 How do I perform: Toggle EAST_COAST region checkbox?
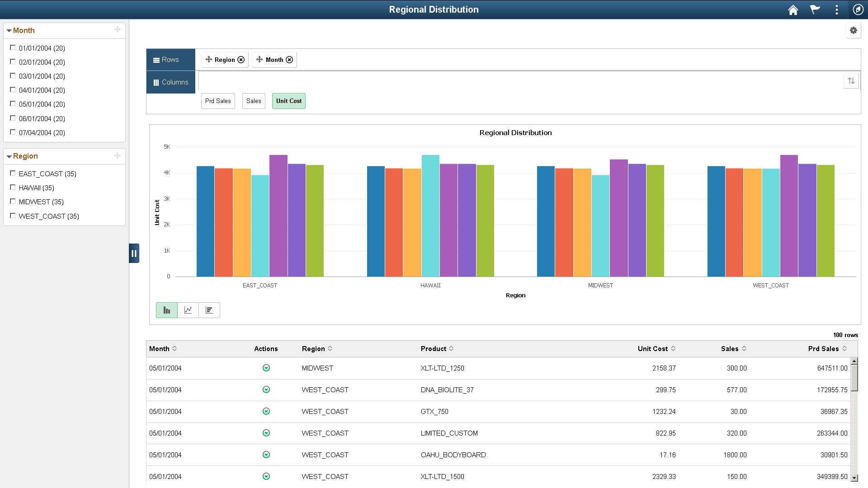click(13, 174)
